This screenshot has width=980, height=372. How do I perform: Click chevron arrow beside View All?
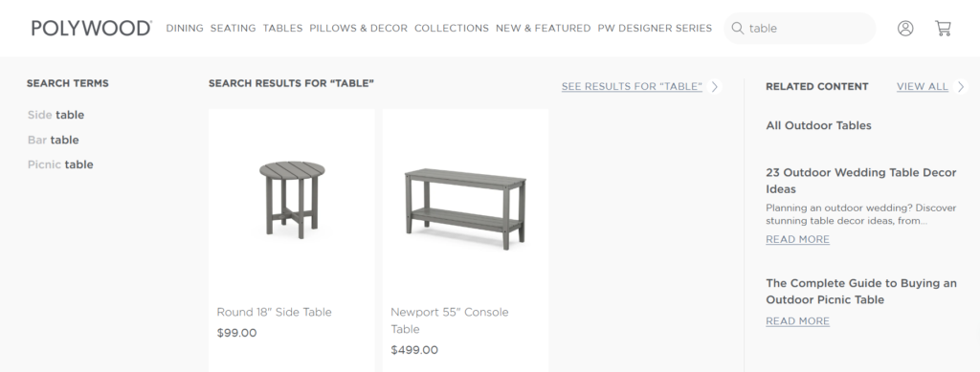point(961,87)
